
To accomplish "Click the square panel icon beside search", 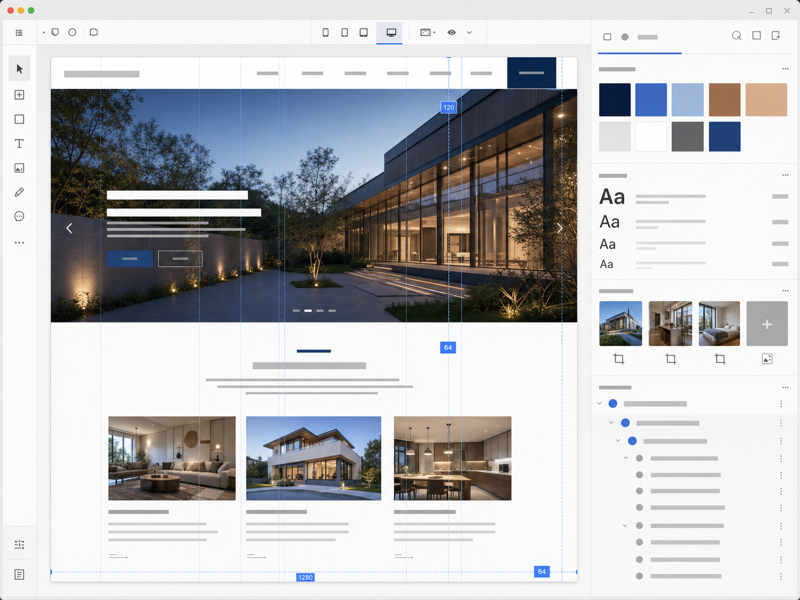I will tap(757, 36).
